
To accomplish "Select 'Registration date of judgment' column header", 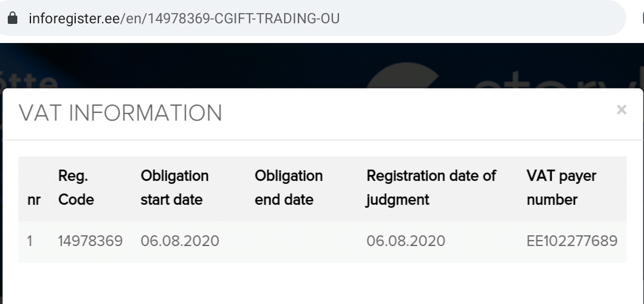I will tap(431, 188).
